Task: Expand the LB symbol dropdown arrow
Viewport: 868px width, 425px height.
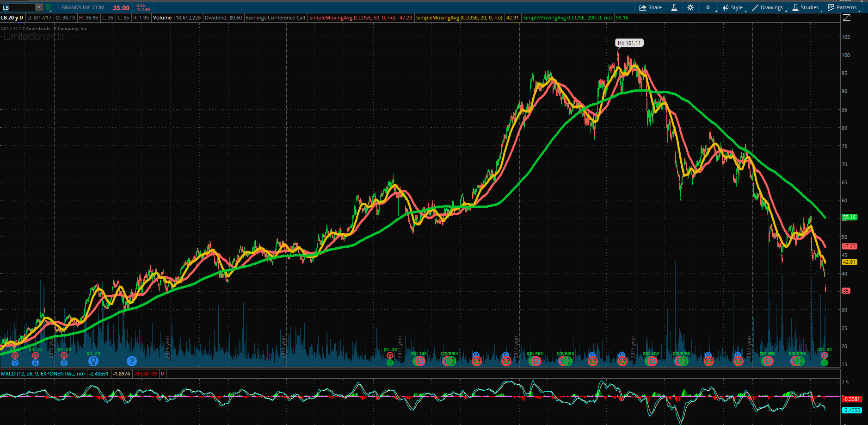Action: click(x=39, y=7)
